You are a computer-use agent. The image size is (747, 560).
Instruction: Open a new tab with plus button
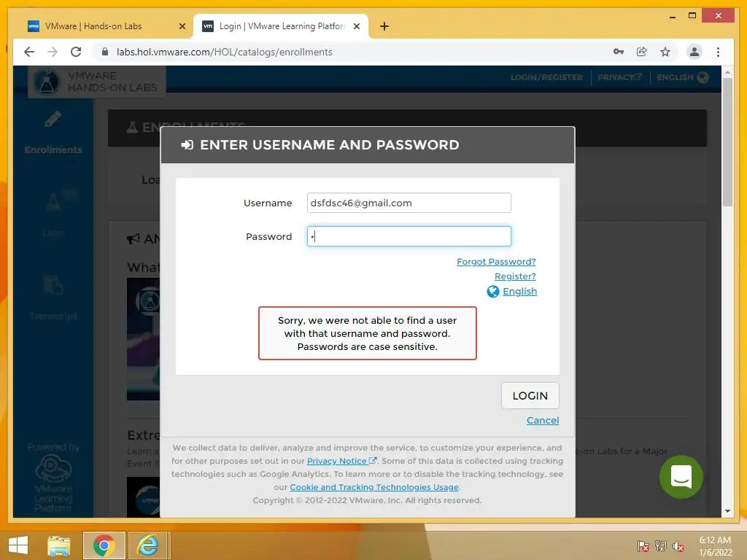[384, 26]
